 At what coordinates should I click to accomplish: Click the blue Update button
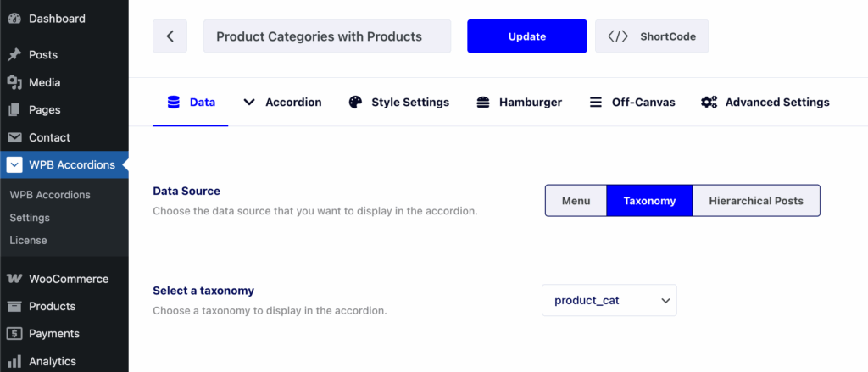(x=527, y=36)
